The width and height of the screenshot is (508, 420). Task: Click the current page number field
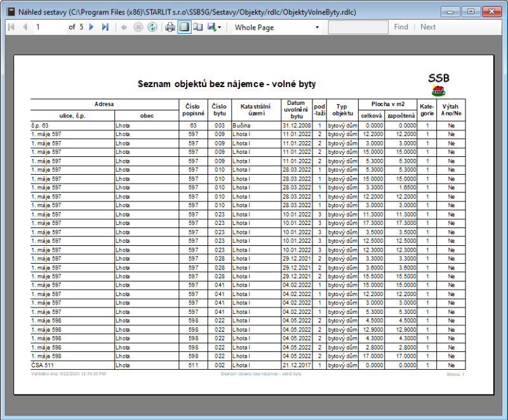50,27
